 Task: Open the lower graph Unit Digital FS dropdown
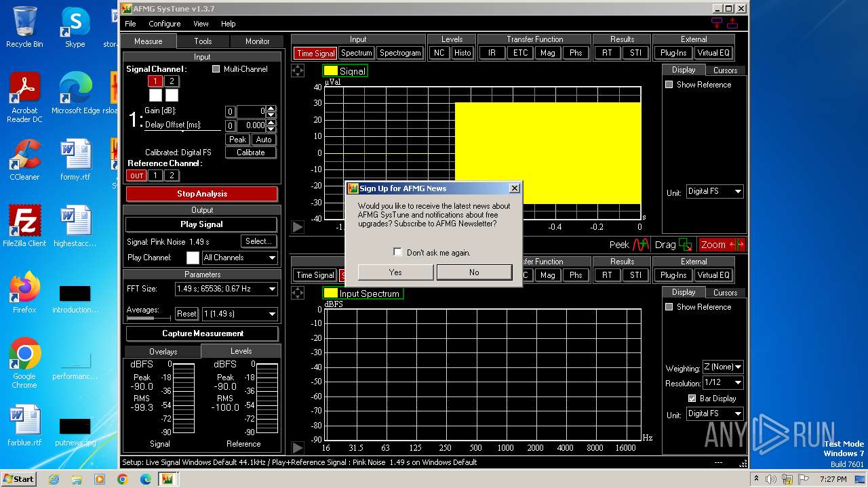[715, 413]
